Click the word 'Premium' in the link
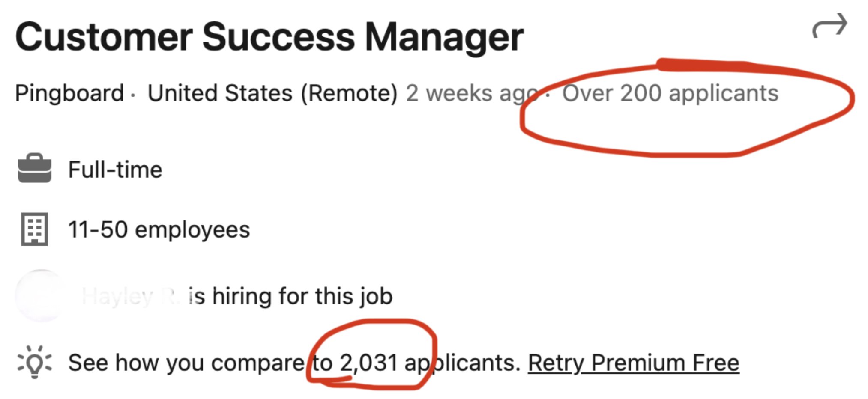Screen dimensions: 868x399 638,363
